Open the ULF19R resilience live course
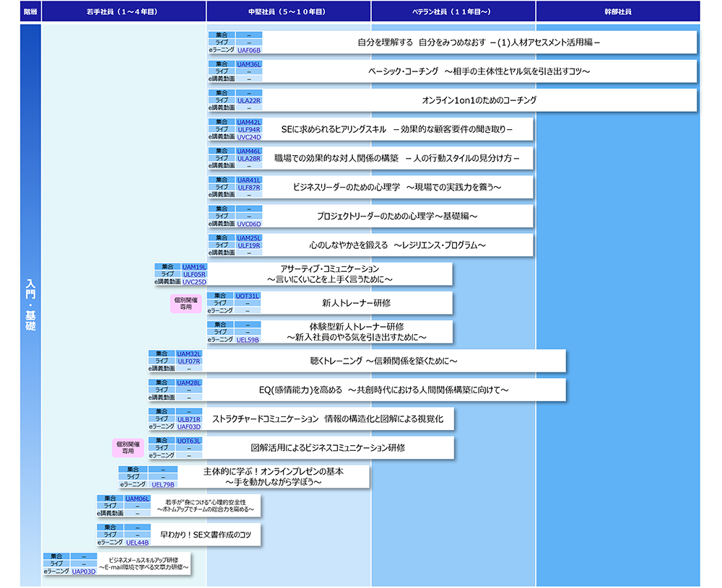This screenshot has width=722, height=588. pos(248,245)
